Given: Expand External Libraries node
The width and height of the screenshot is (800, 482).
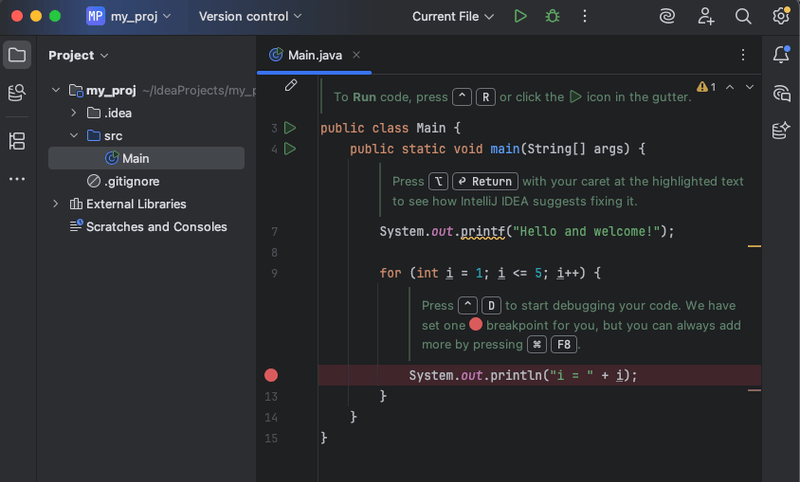Looking at the screenshot, I should (56, 204).
